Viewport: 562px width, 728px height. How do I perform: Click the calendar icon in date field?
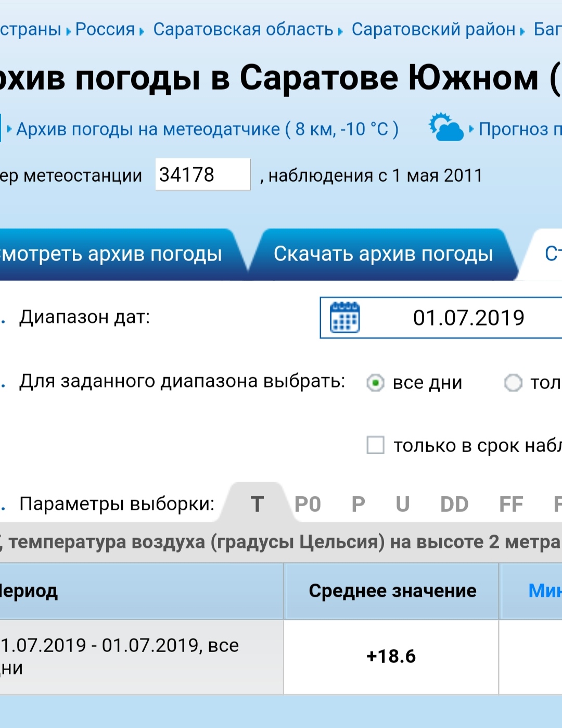pyautogui.click(x=344, y=318)
